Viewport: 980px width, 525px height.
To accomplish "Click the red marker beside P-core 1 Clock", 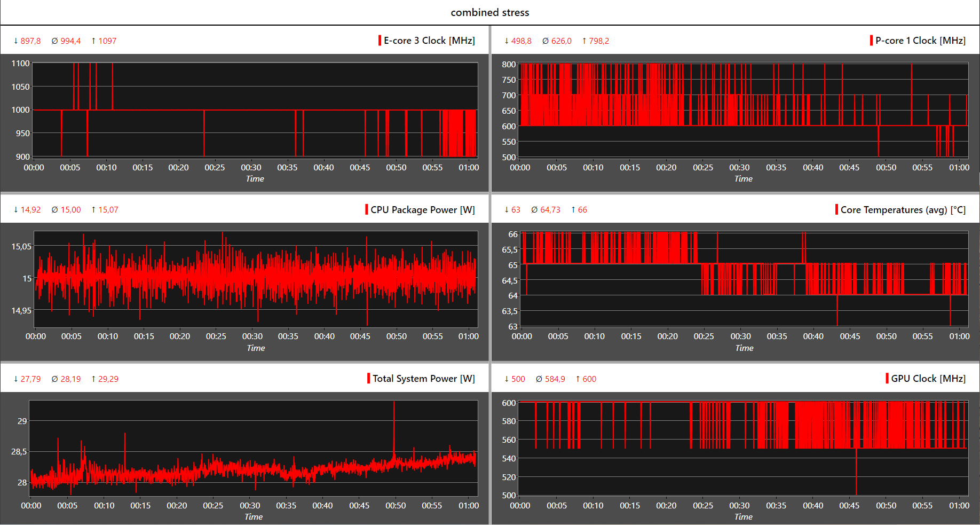I will 871,41.
